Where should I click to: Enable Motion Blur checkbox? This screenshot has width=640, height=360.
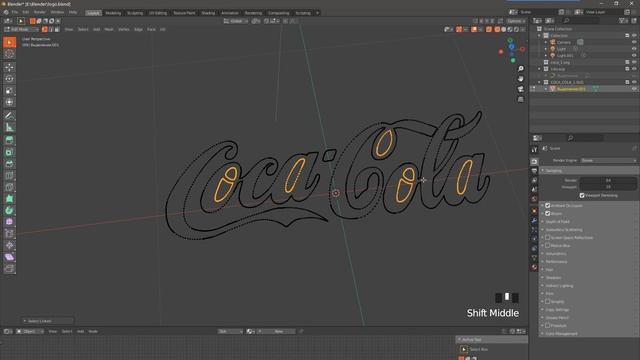click(548, 246)
